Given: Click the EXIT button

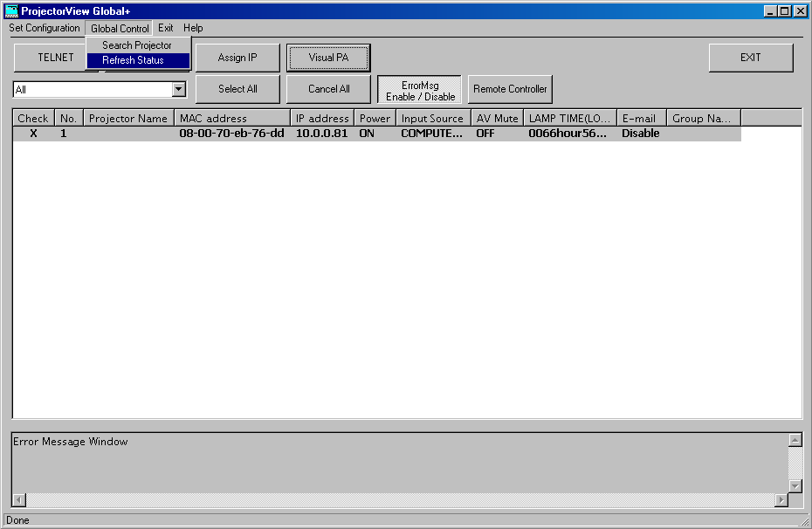Looking at the screenshot, I should (750, 58).
